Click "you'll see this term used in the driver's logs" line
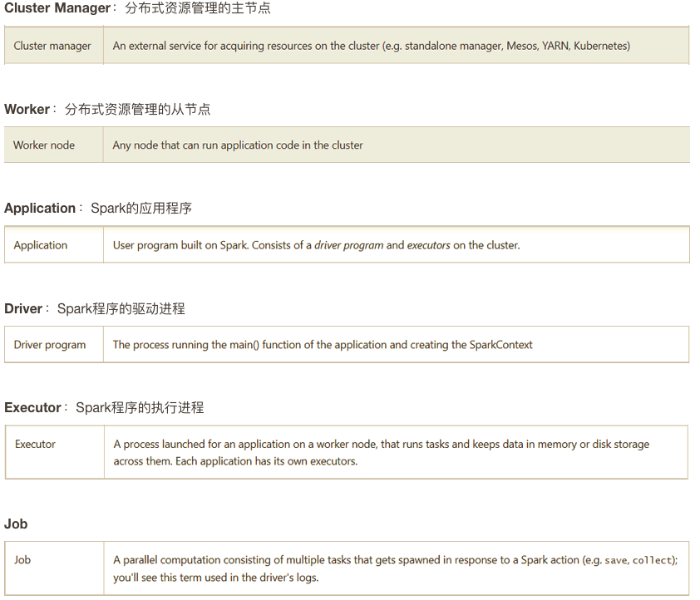The height and width of the screenshot is (600, 700). tap(215, 578)
